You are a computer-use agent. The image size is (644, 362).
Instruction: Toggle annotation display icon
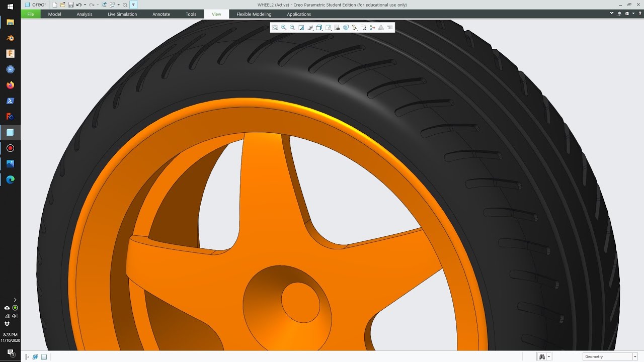[363, 28]
